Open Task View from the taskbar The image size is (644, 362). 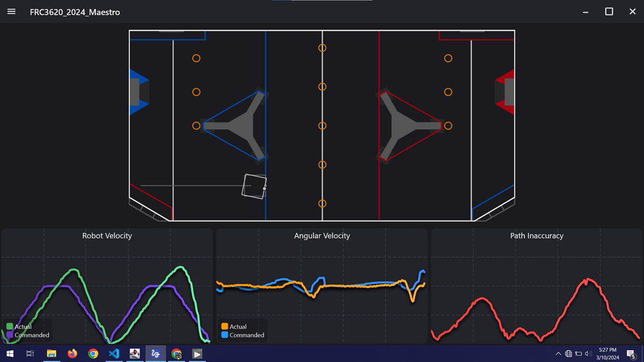click(30, 353)
